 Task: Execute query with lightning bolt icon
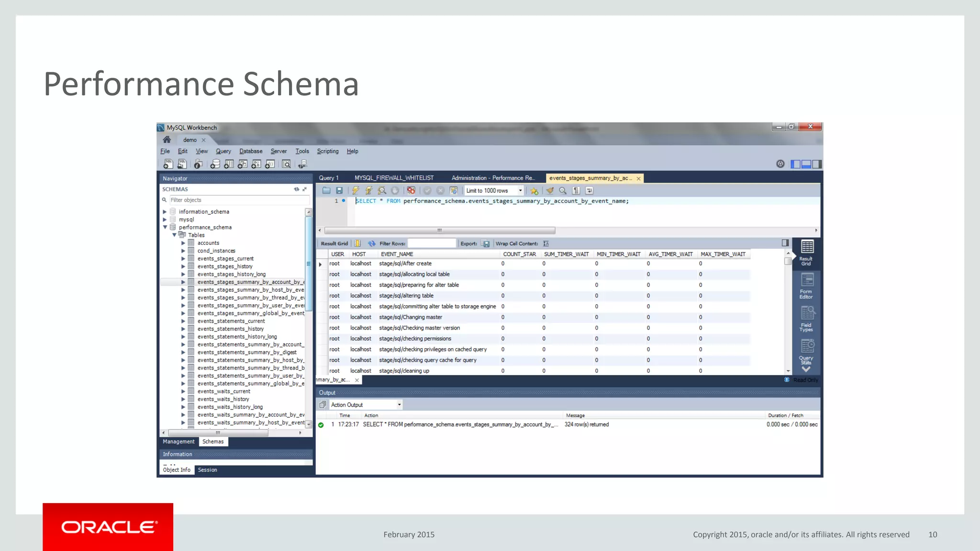coord(356,190)
